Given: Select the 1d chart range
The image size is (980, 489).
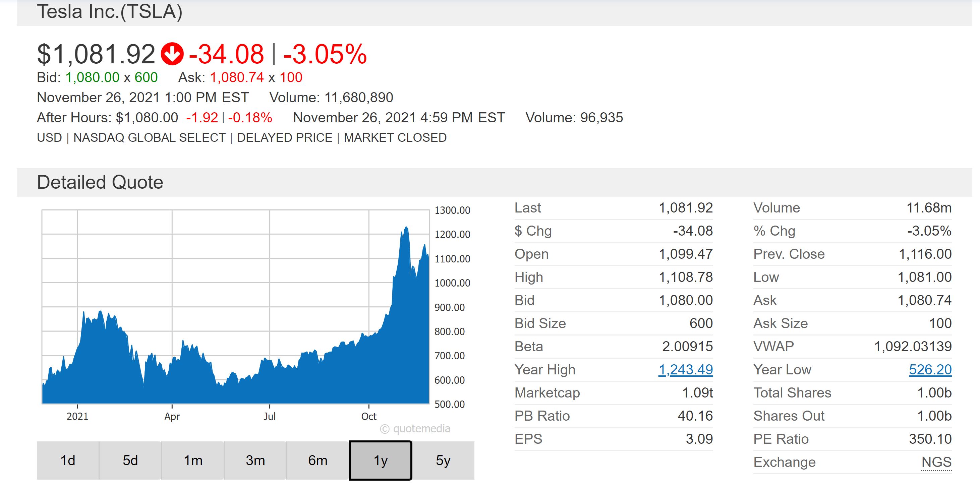Looking at the screenshot, I should [68, 461].
